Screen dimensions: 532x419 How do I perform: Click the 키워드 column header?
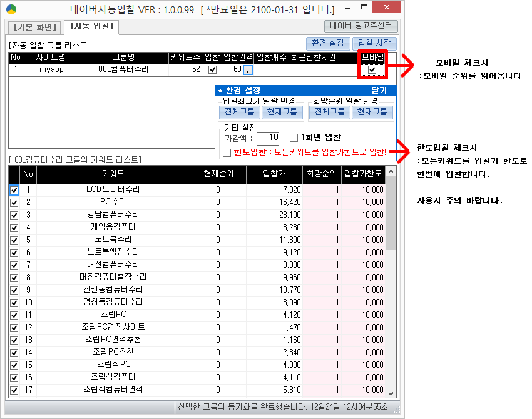(113, 174)
